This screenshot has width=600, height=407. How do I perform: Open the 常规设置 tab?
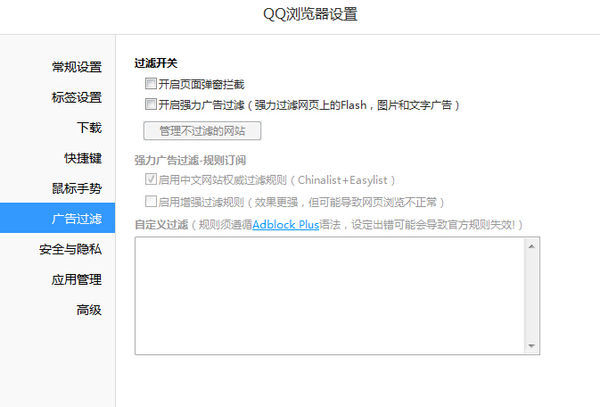tap(76, 67)
